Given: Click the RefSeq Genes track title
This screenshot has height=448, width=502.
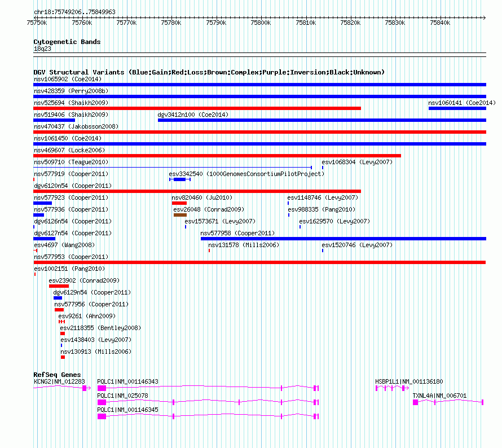Looking at the screenshot, I should [x=57, y=375].
